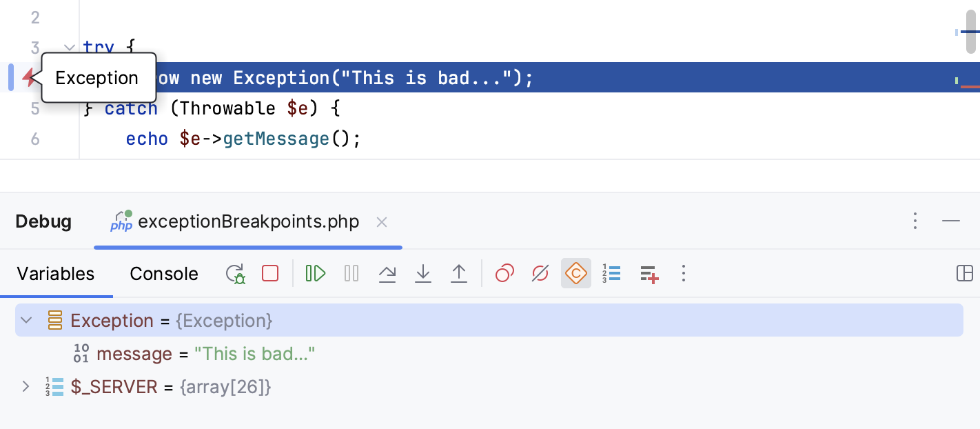Viewport: 980px width, 429px height.
Task: Click the Pause Program button
Action: point(351,273)
